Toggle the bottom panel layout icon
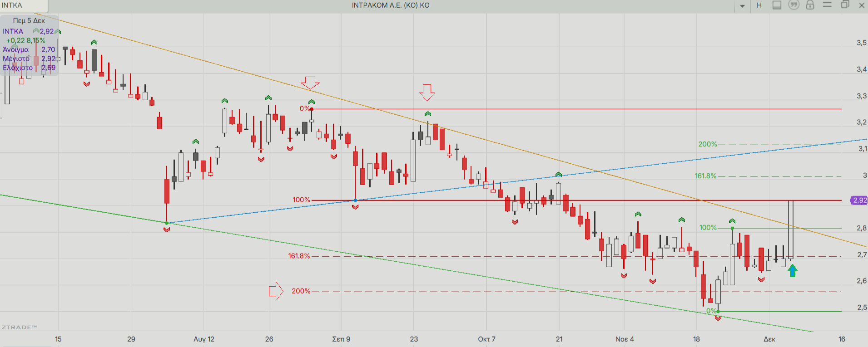The image size is (868, 347). pyautogui.click(x=777, y=5)
